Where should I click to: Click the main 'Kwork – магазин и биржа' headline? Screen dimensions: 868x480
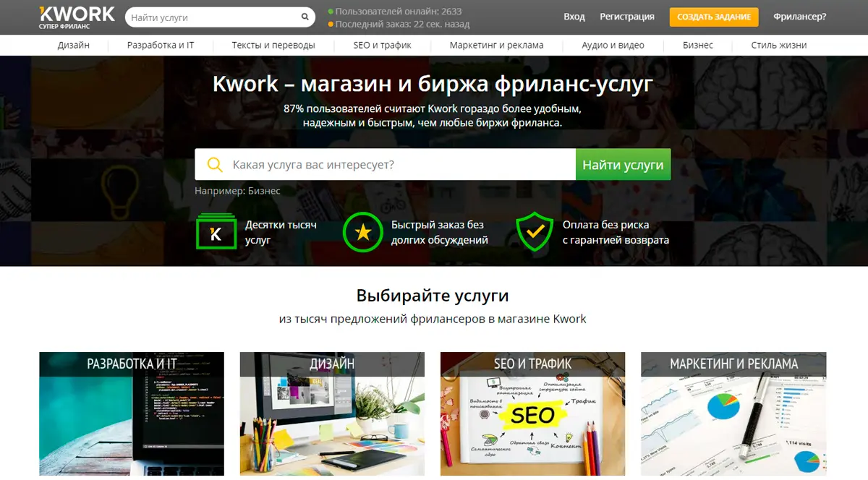coord(433,84)
